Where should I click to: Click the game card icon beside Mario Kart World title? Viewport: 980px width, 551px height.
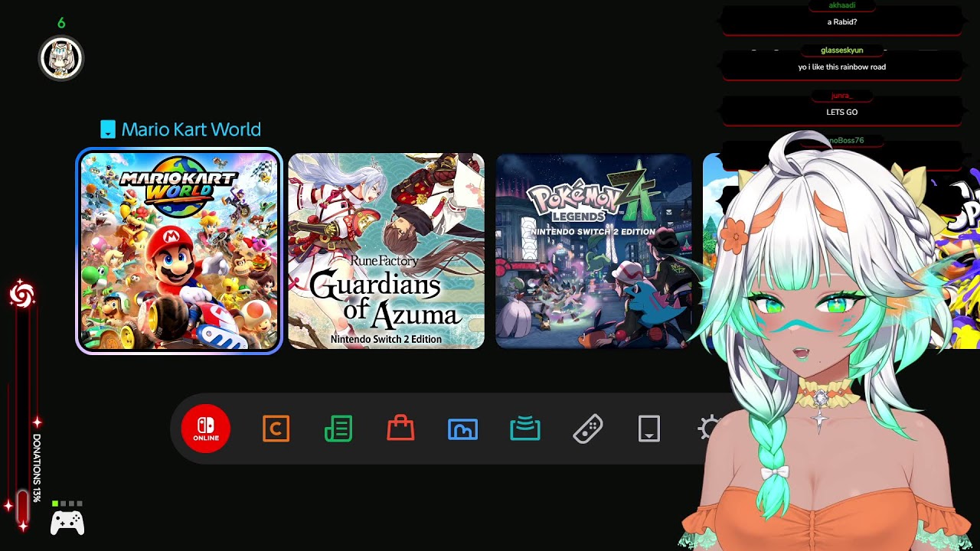[x=108, y=129]
